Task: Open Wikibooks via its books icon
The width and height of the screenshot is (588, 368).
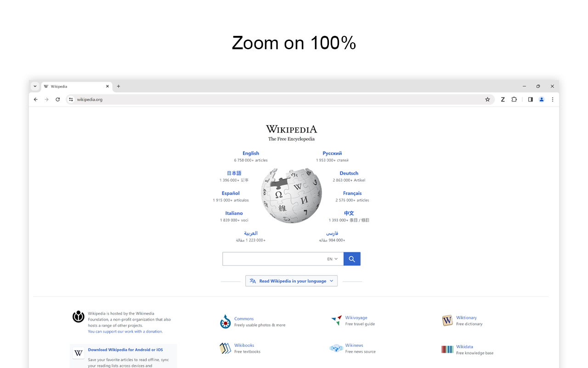Action: pyautogui.click(x=225, y=348)
